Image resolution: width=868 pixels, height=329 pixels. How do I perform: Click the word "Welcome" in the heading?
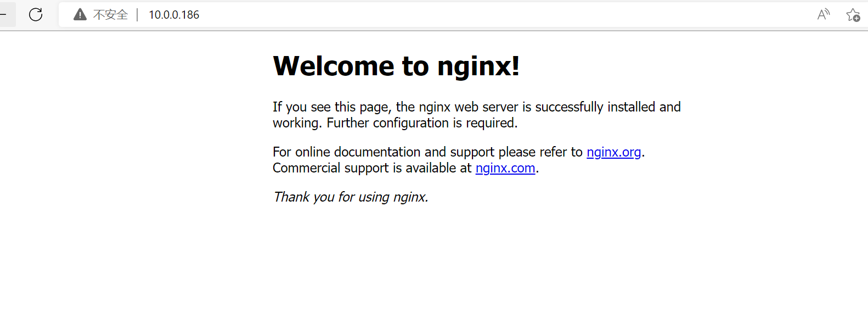(334, 66)
